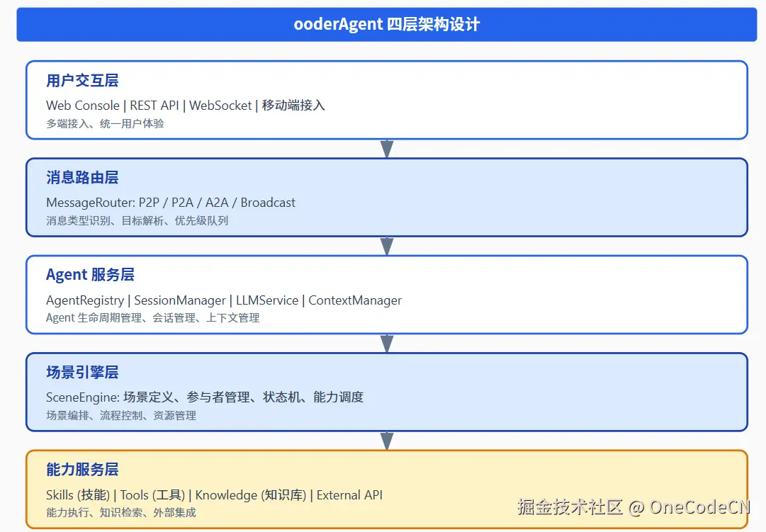
Task: Click the SceneEngine 状态机 entry
Action: click(283, 397)
